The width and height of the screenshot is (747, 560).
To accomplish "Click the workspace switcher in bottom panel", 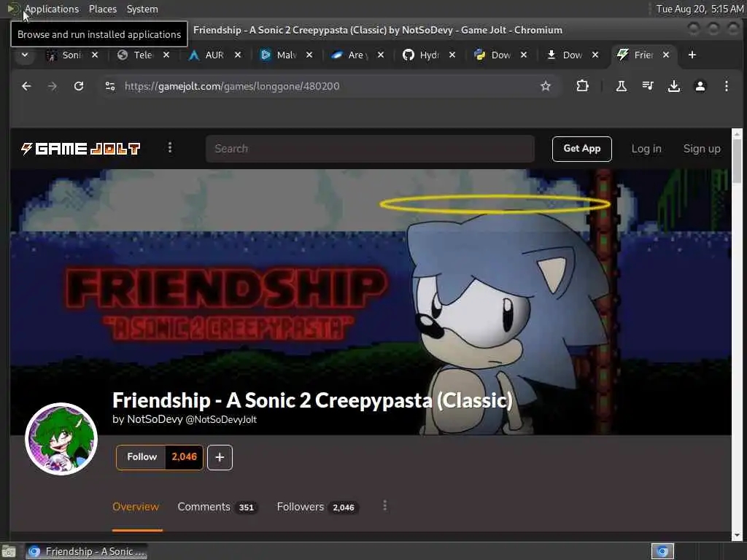I will [662, 551].
